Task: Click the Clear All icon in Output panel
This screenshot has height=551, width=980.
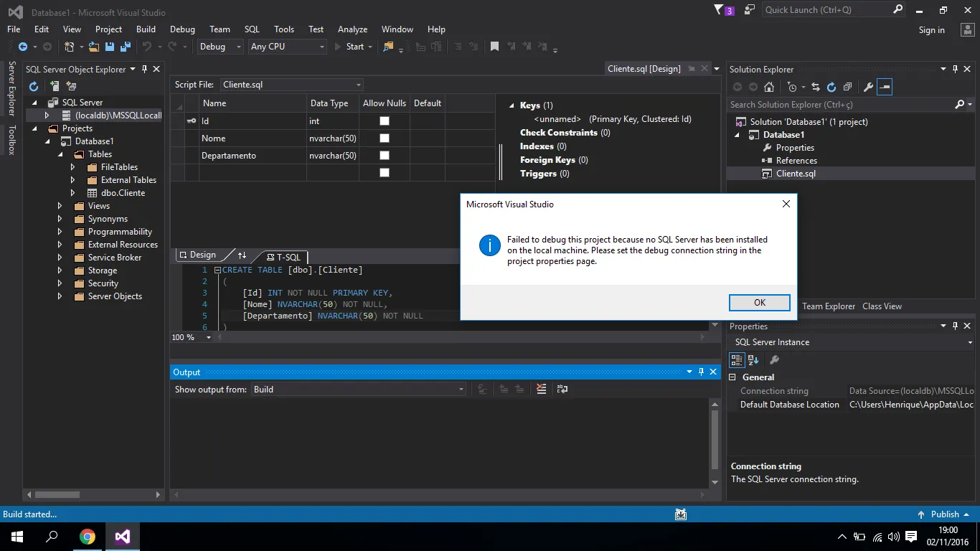Action: click(541, 389)
